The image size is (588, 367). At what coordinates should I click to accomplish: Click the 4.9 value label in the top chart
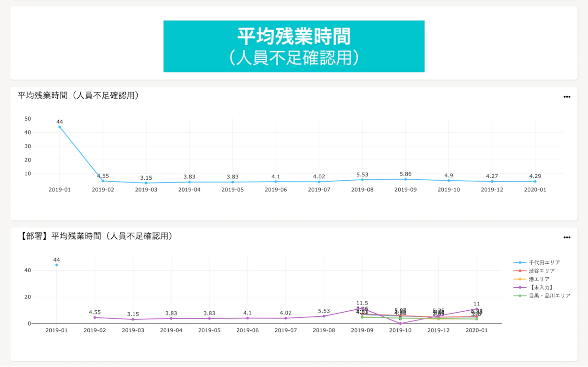point(449,176)
